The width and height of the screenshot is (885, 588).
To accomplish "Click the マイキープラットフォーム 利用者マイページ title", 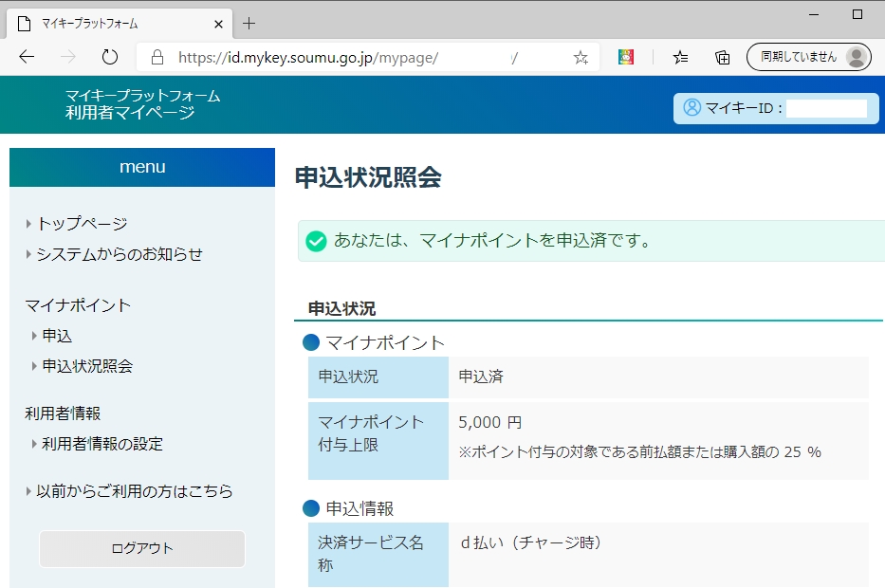I will (x=142, y=104).
